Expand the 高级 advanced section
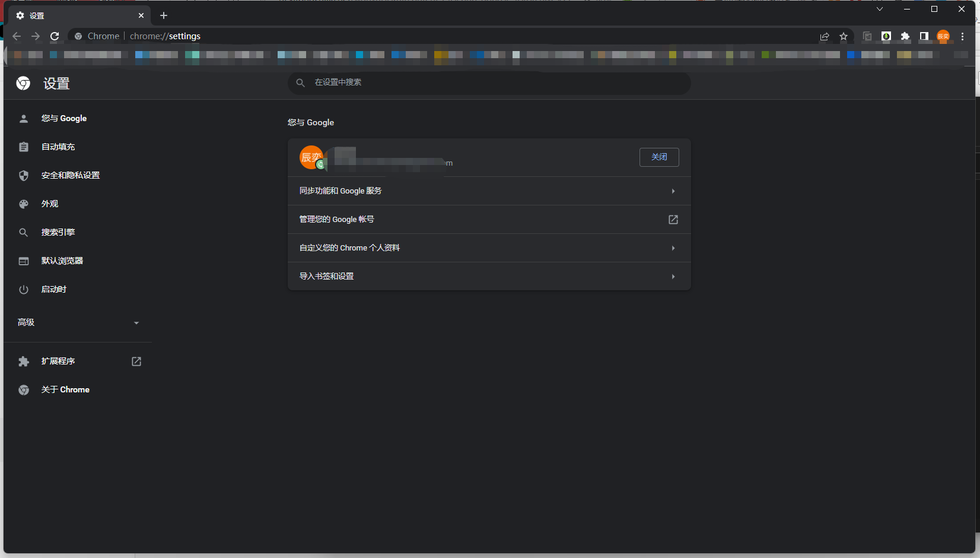 pyautogui.click(x=78, y=322)
